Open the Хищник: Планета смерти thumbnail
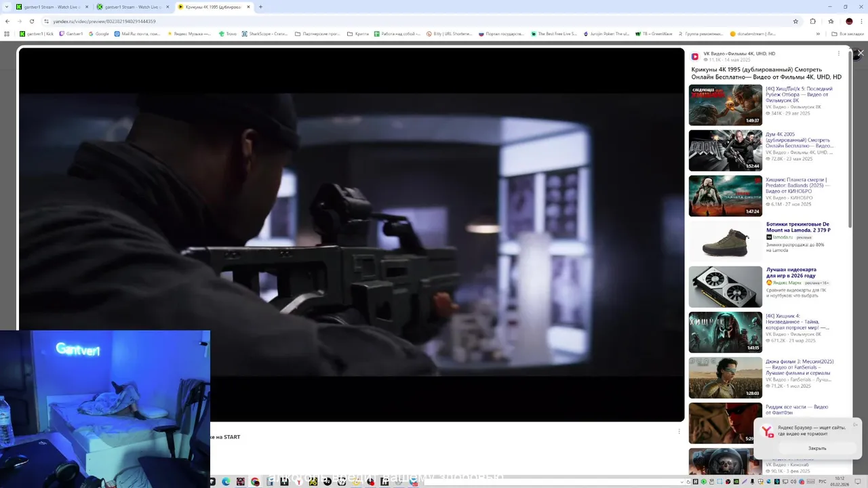 pos(726,196)
